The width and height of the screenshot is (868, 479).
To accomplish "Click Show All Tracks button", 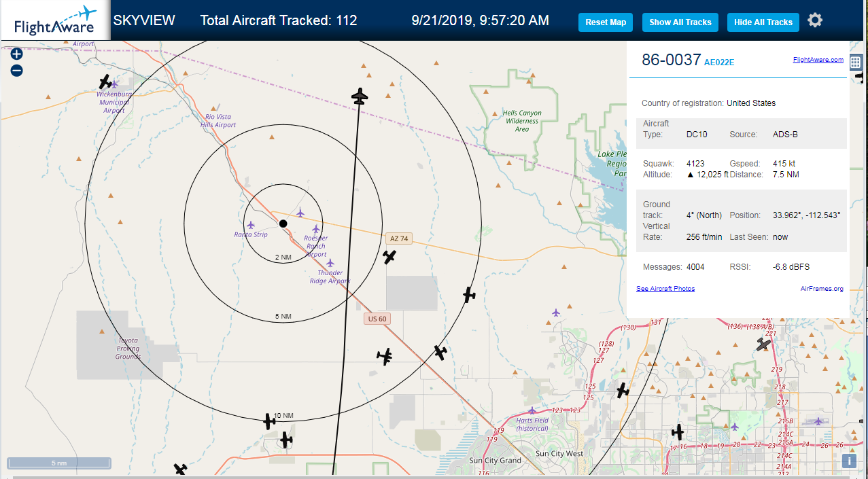I will [x=680, y=22].
